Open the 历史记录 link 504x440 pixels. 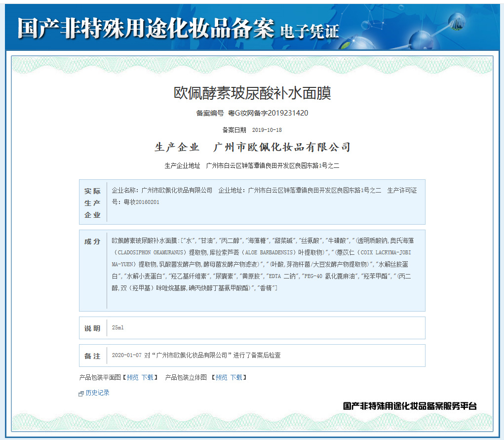click(97, 393)
